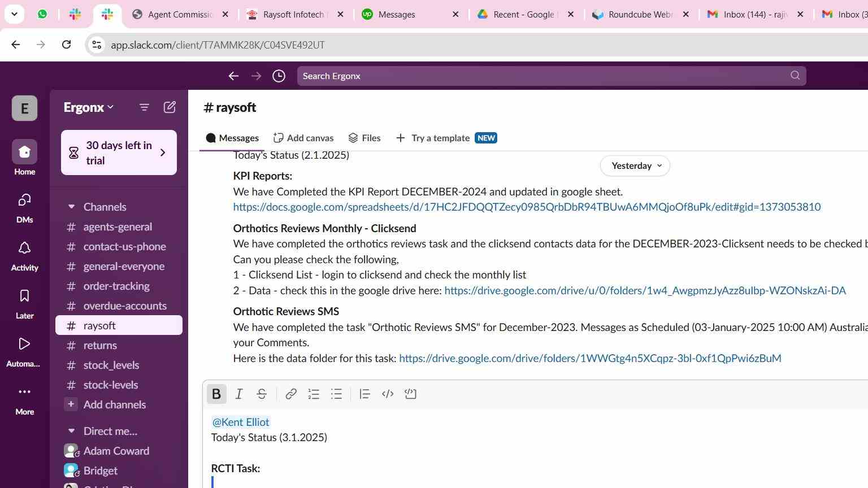The width and height of the screenshot is (868, 488).
Task: Switch to the Messages tab
Action: point(232,138)
